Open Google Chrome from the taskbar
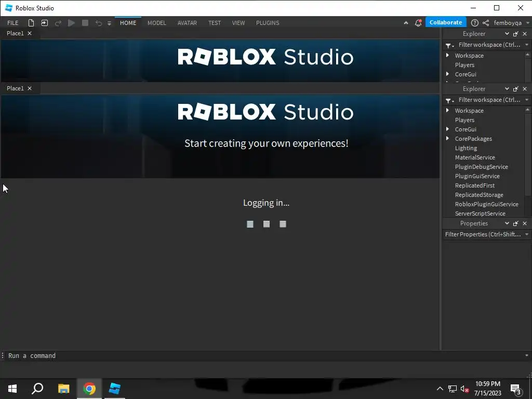The width and height of the screenshot is (532, 399). click(89, 389)
